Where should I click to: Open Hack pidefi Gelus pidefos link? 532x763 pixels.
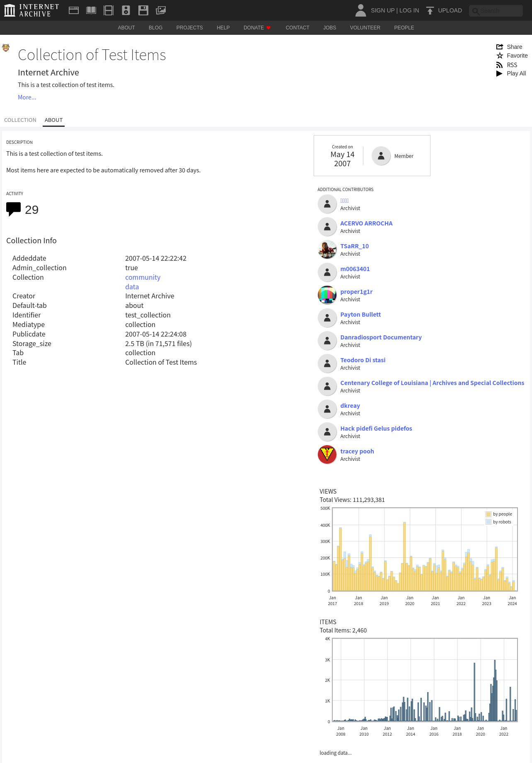pyautogui.click(x=376, y=429)
